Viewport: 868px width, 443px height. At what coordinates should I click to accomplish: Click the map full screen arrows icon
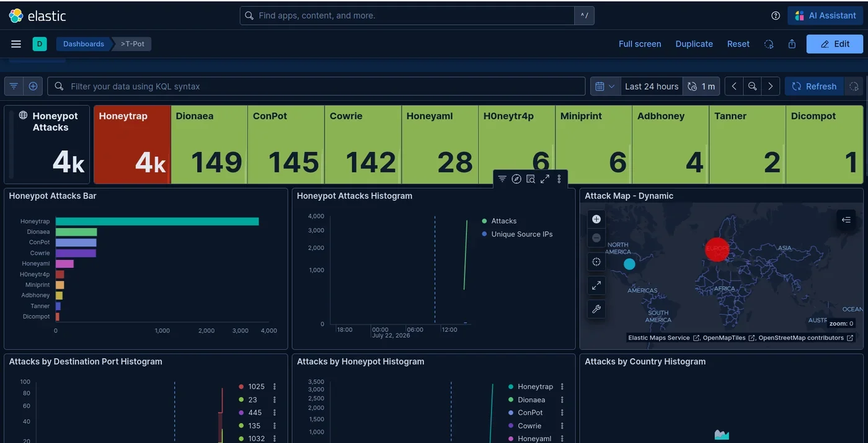pyautogui.click(x=596, y=285)
